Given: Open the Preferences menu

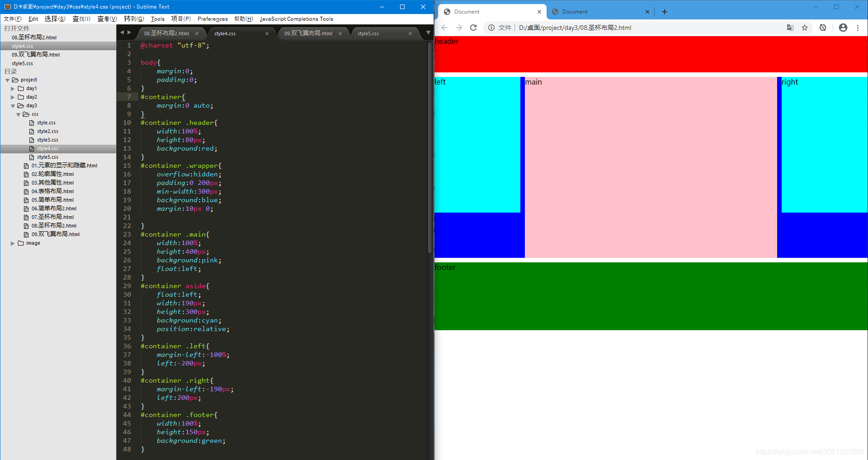Looking at the screenshot, I should (x=212, y=19).
